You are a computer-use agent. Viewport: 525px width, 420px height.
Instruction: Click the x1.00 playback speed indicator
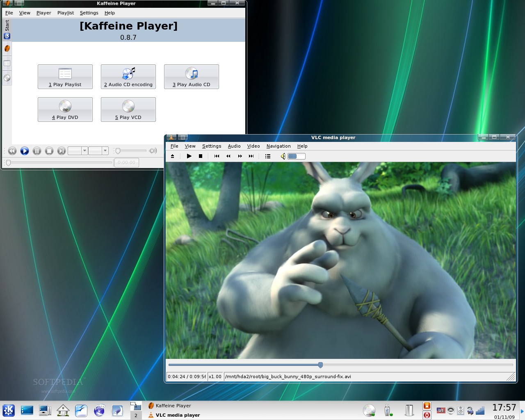[215, 377]
